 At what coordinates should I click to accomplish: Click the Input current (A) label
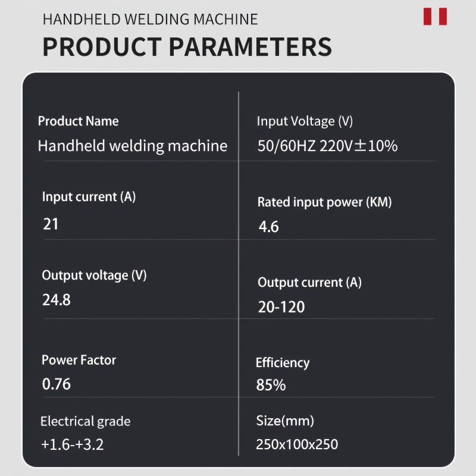pyautogui.click(x=89, y=197)
